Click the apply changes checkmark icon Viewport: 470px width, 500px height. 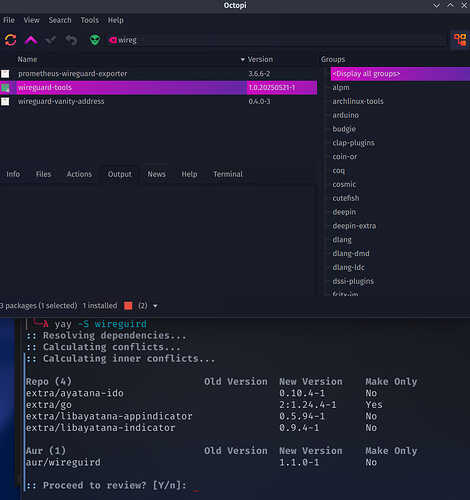pos(51,40)
